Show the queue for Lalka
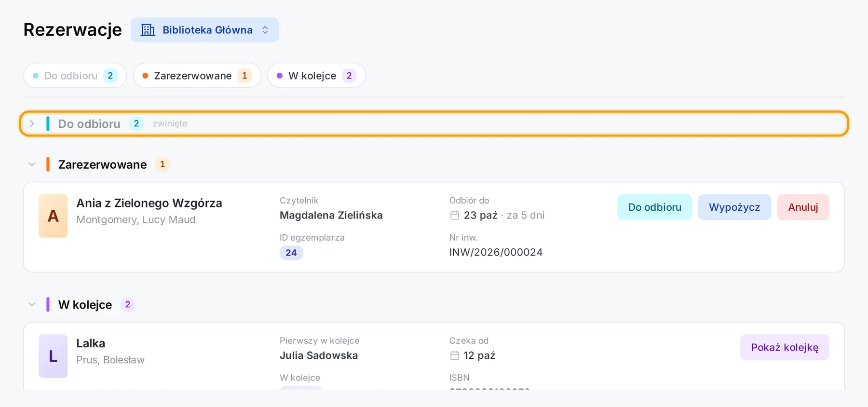 tap(785, 348)
